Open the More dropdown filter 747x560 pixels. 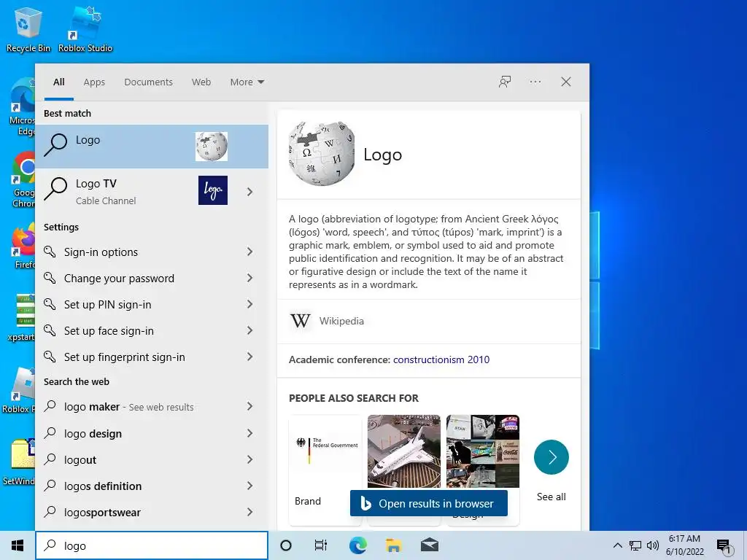247,82
